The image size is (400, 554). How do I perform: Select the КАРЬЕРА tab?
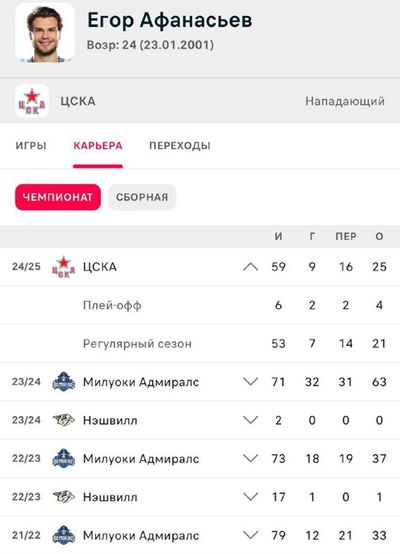[x=98, y=146]
